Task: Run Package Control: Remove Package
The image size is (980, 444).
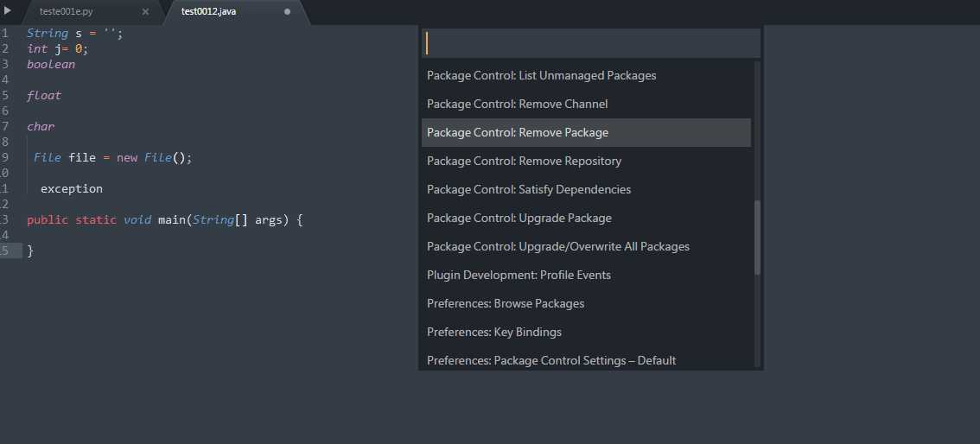Action: tap(518, 133)
